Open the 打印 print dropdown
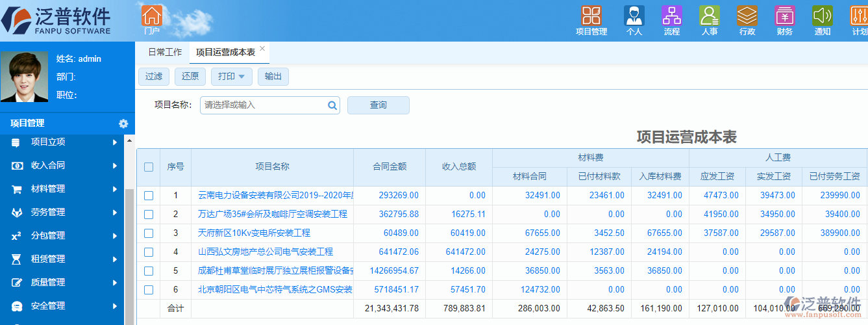This screenshot has height=325, width=868. (x=232, y=77)
